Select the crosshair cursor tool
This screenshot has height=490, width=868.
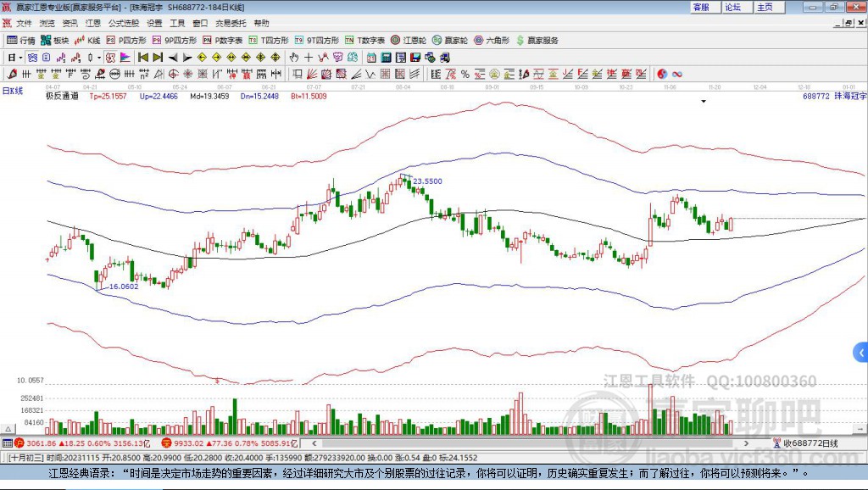tap(309, 57)
